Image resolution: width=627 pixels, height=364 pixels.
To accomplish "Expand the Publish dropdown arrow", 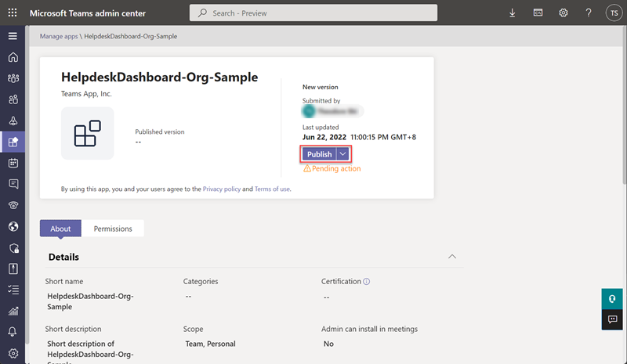I will pos(342,154).
